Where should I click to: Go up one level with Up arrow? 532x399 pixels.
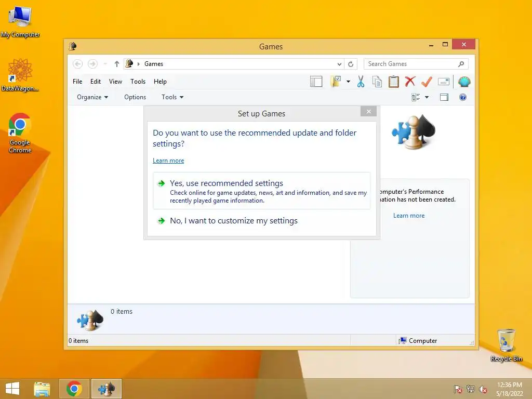[117, 64]
